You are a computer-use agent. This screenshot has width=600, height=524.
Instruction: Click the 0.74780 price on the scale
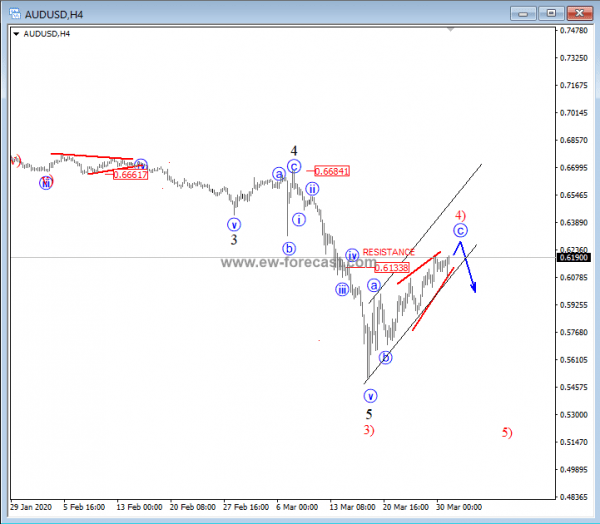573,31
